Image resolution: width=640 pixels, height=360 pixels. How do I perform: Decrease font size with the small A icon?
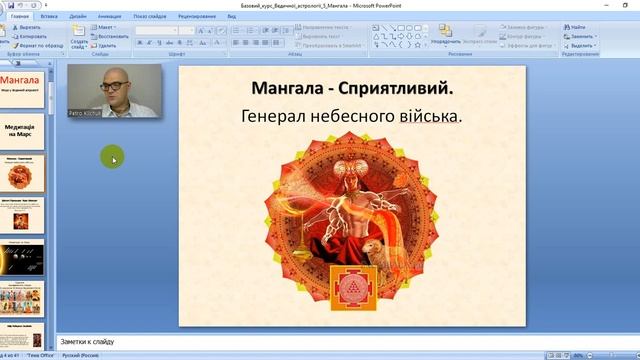210,31
